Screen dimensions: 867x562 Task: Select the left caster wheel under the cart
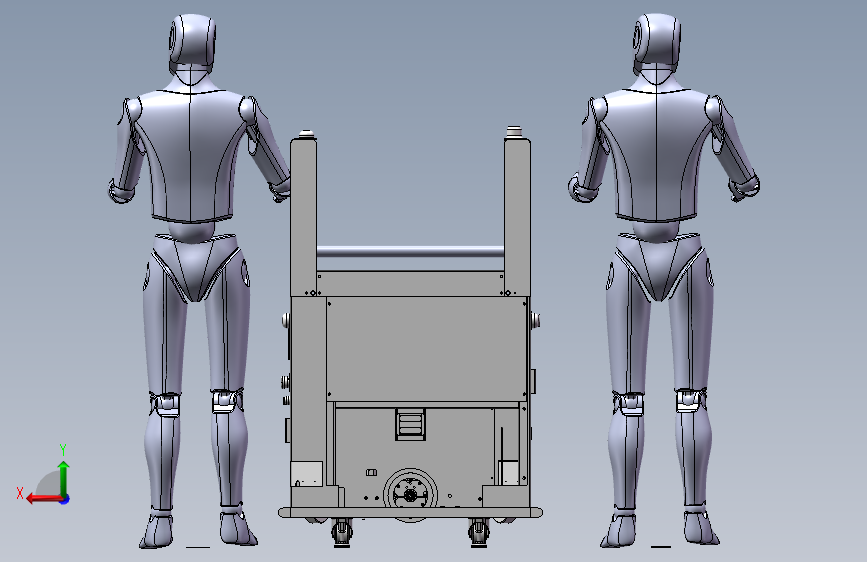click(342, 533)
